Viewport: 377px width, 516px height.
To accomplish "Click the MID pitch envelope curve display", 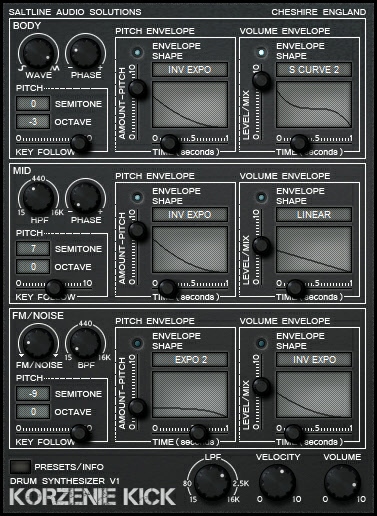I will pyautogui.click(x=190, y=249).
